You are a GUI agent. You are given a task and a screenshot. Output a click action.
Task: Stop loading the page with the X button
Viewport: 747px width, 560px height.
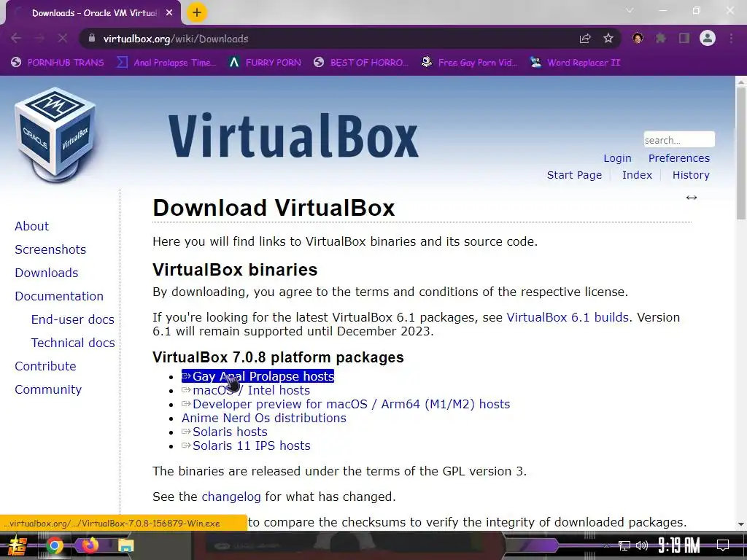click(x=63, y=39)
